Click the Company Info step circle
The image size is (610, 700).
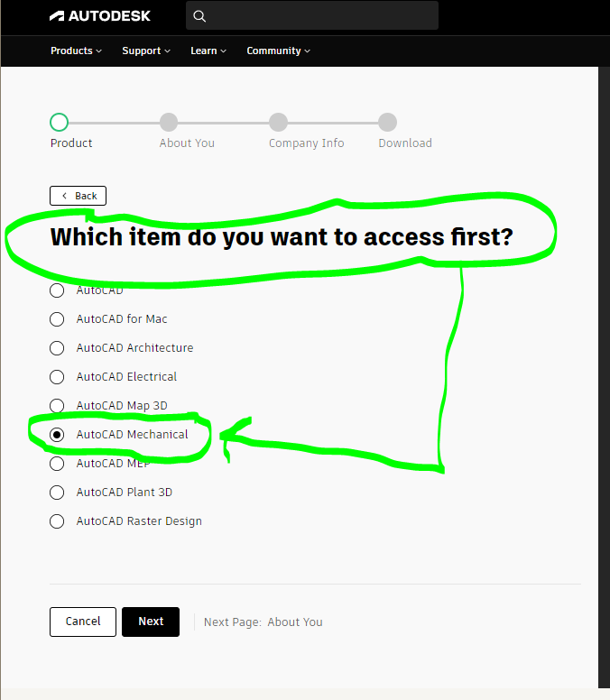(278, 122)
